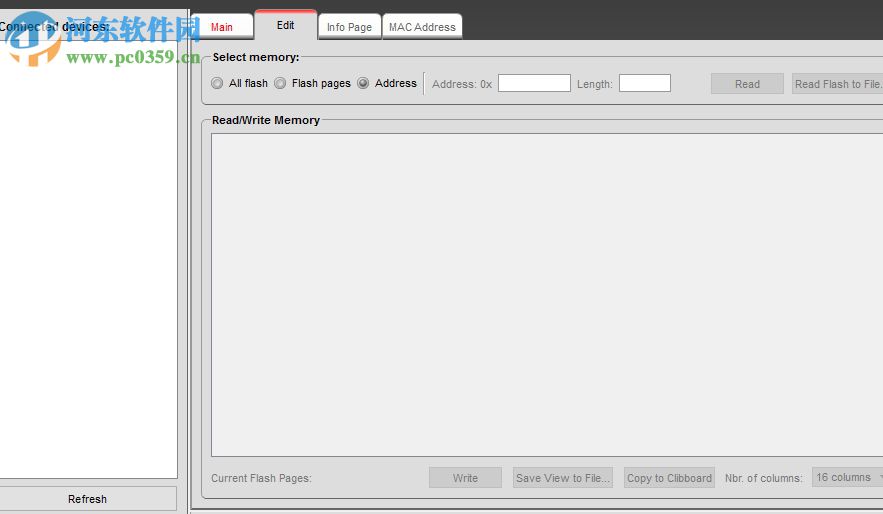Refresh the connected devices list

point(87,499)
